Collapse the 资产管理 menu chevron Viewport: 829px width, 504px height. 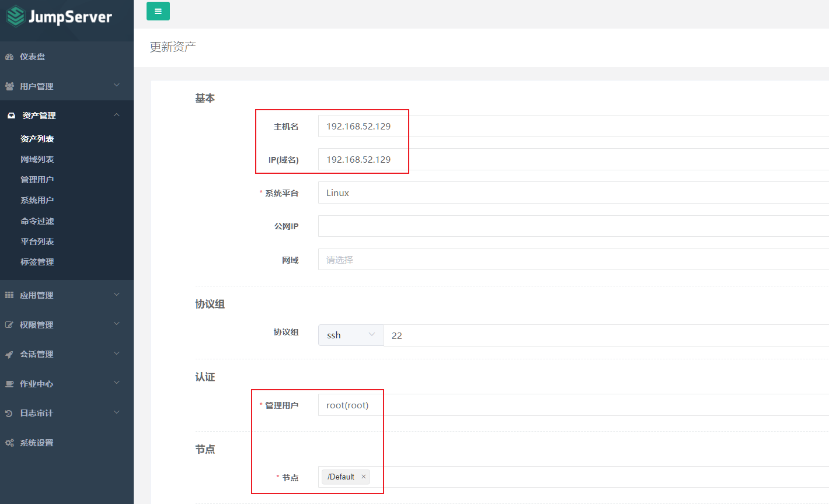117,115
